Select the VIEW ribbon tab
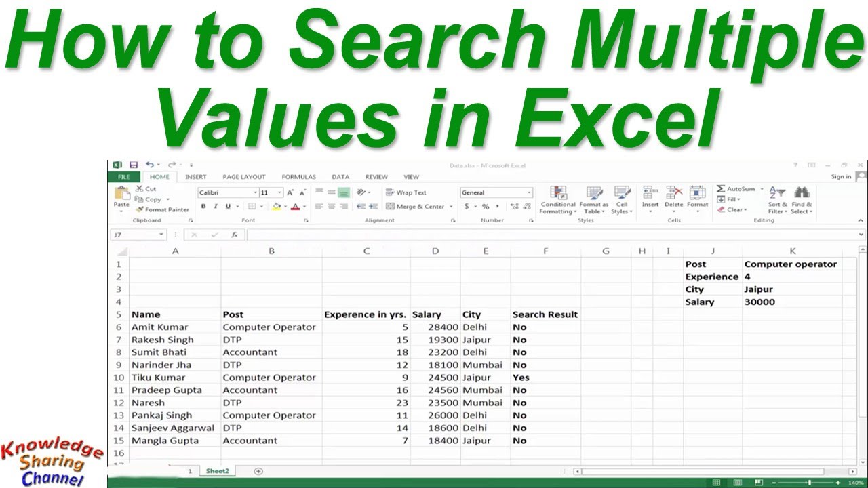Viewport: 868px width, 488px height. (x=411, y=177)
